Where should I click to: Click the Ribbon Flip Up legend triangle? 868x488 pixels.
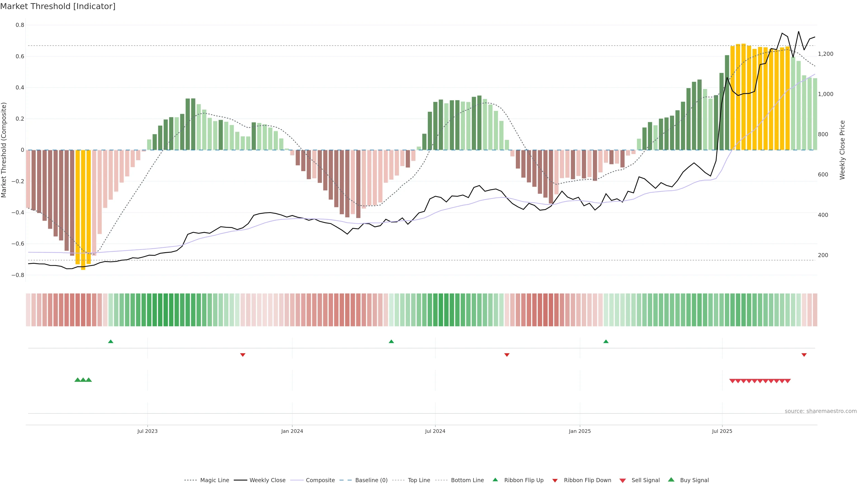coord(495,480)
